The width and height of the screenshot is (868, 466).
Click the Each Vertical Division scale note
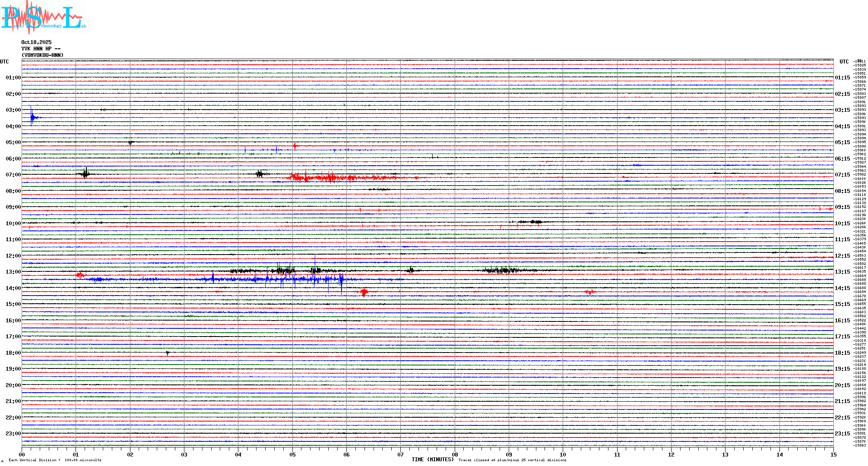tap(55, 460)
